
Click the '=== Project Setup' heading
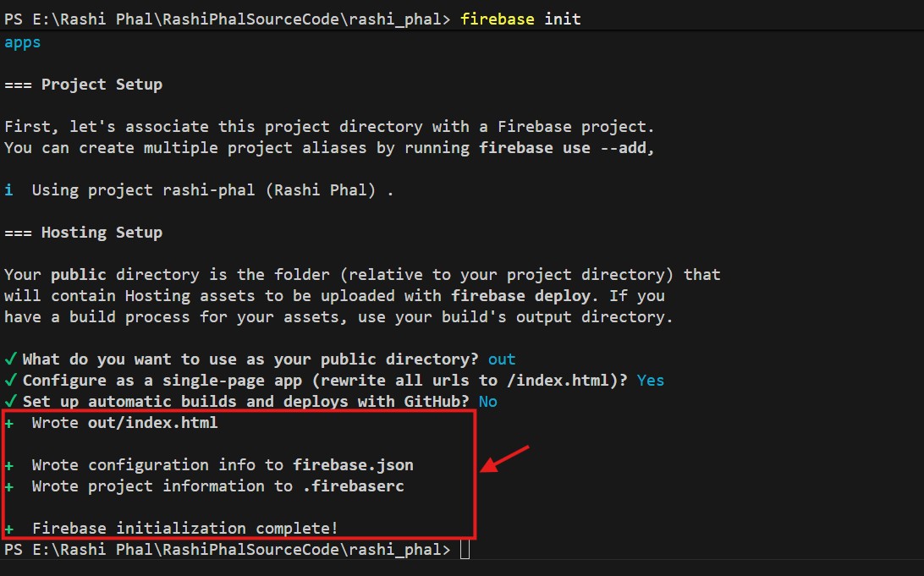point(83,85)
